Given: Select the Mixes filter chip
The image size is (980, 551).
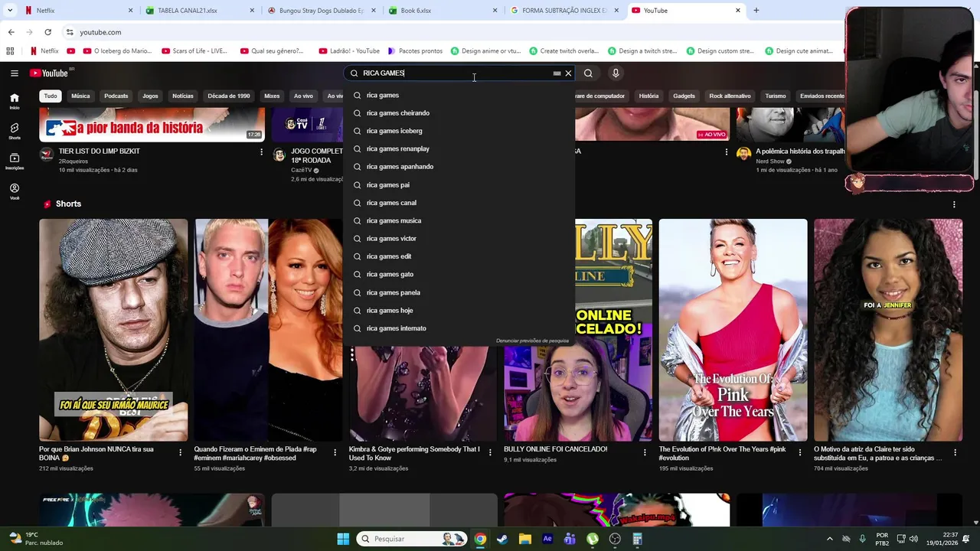Looking at the screenshot, I should (272, 96).
